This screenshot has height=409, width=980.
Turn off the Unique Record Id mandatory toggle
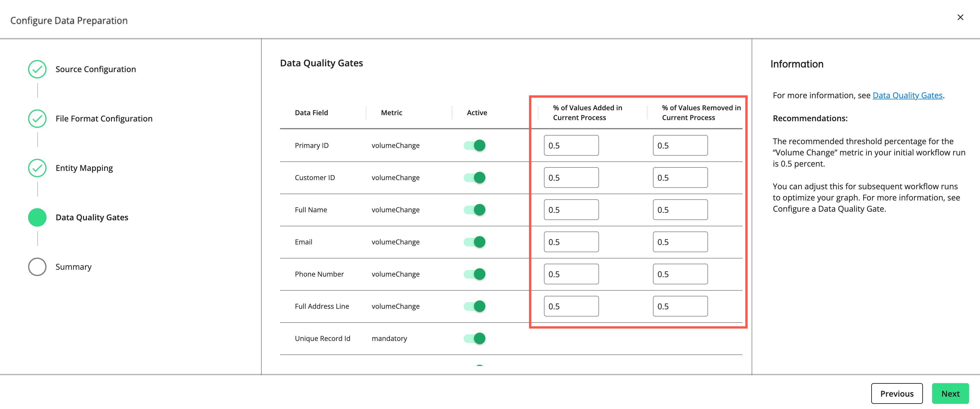[x=475, y=338]
